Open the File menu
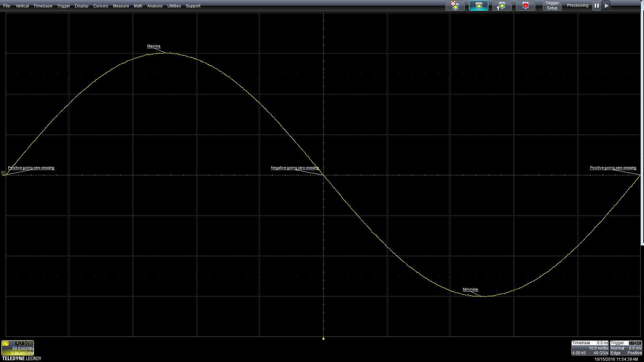This screenshot has width=644, height=362. [x=7, y=6]
